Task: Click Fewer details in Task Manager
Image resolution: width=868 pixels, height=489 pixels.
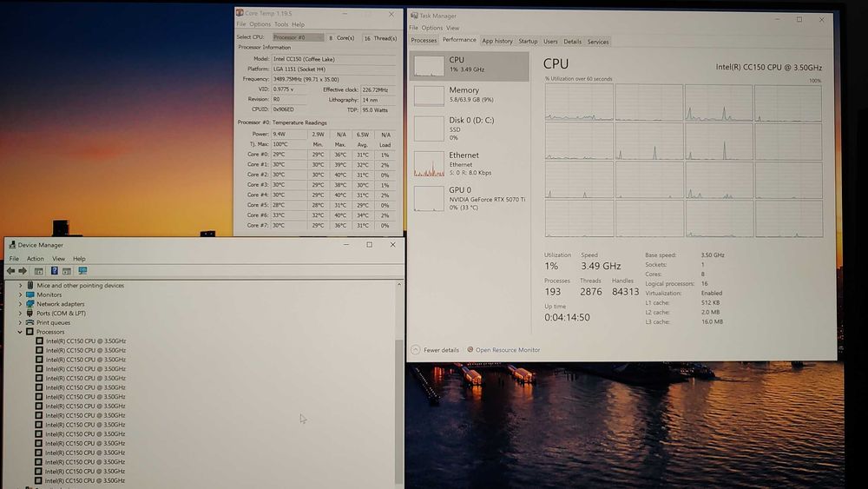Action: tap(436, 350)
